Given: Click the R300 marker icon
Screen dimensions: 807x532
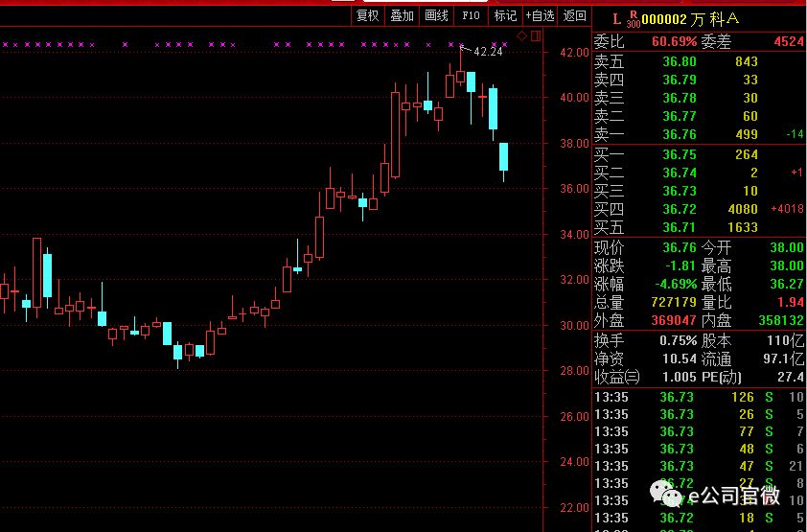Looking at the screenshot, I should tap(634, 19).
